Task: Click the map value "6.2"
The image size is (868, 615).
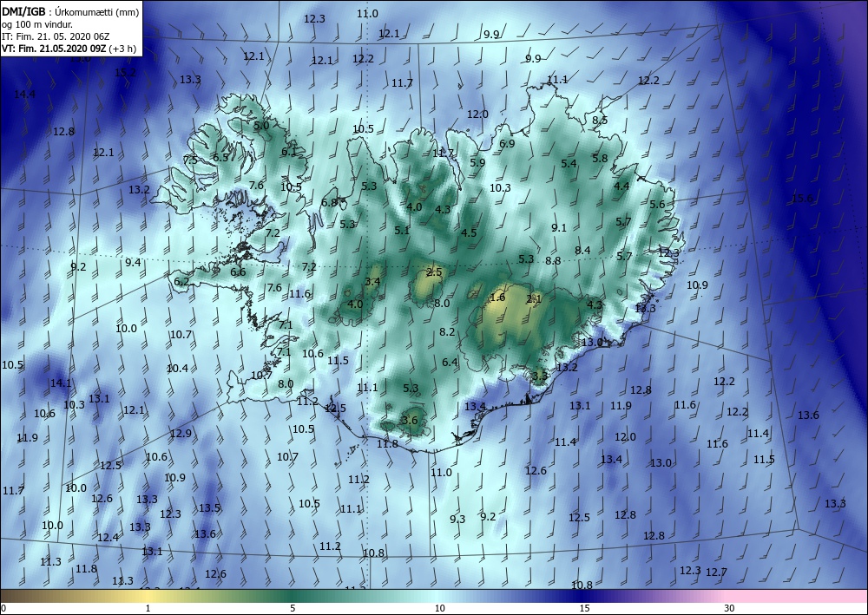Action: [x=181, y=282]
